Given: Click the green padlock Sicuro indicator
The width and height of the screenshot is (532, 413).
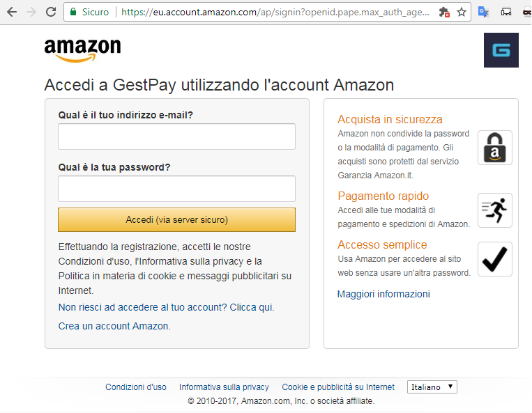Looking at the screenshot, I should pos(89,13).
